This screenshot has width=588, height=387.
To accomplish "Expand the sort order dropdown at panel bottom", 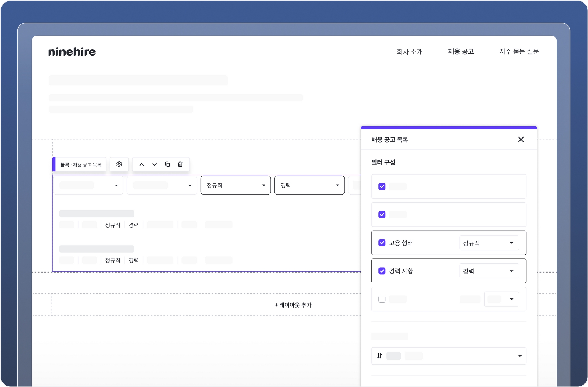I will coord(519,356).
